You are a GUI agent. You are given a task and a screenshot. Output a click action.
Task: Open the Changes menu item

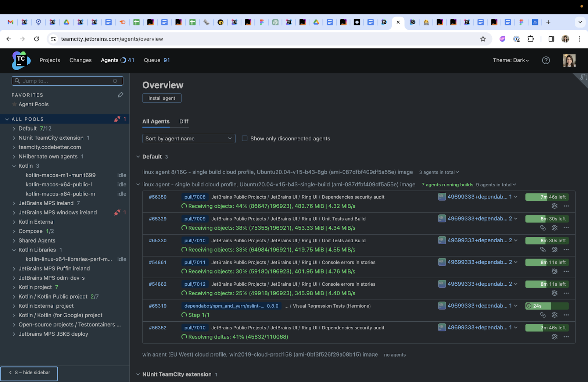[x=80, y=60]
